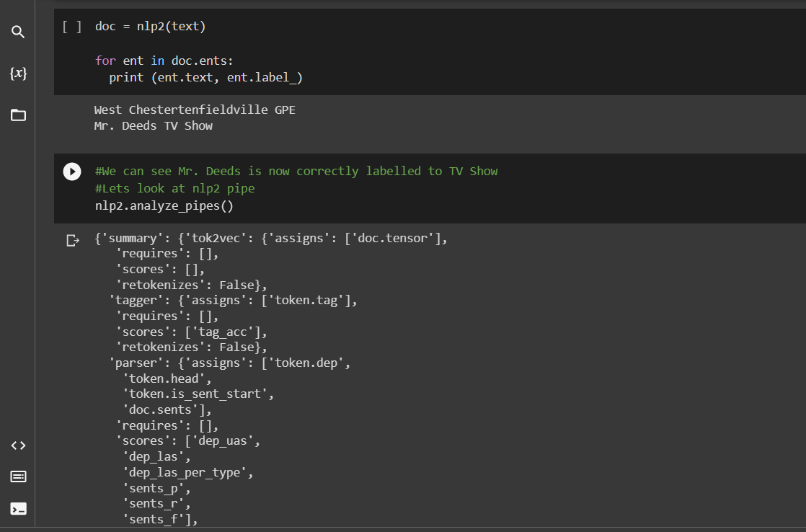
Task: Click the 'parser' assigns token.dep line
Action: [229, 363]
